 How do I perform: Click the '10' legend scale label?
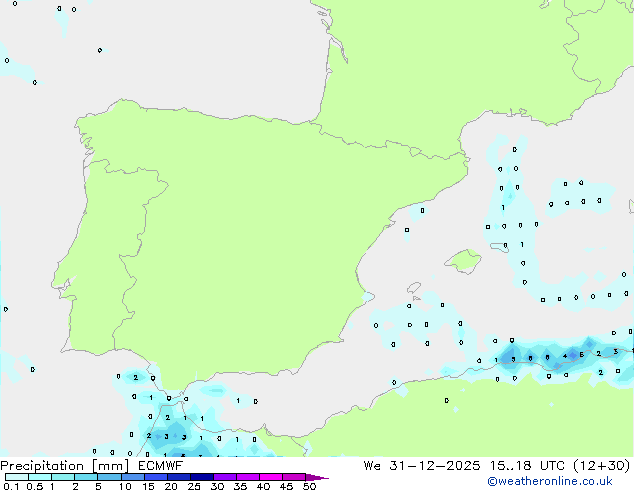pos(125,486)
